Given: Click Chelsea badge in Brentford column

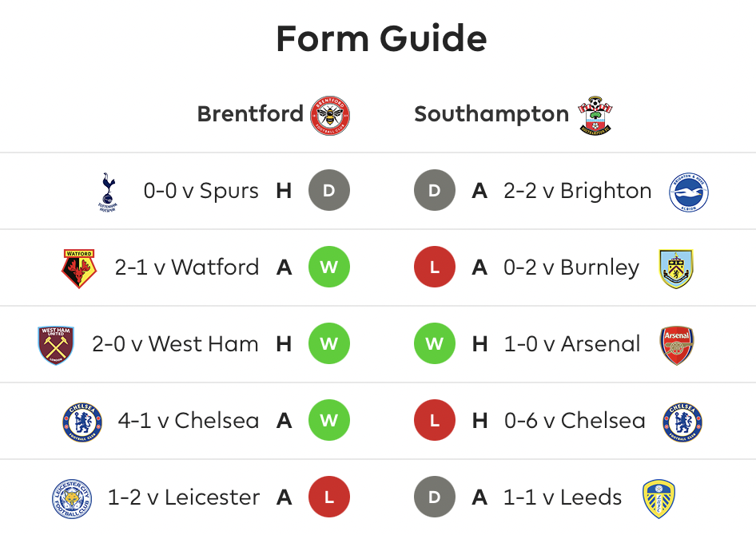Looking at the screenshot, I should pos(82,422).
